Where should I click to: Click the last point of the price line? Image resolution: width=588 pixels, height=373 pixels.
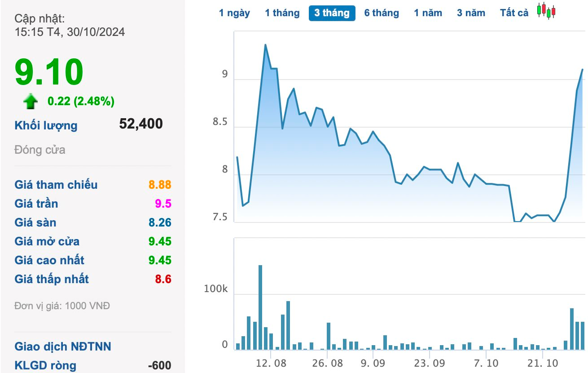(x=582, y=70)
